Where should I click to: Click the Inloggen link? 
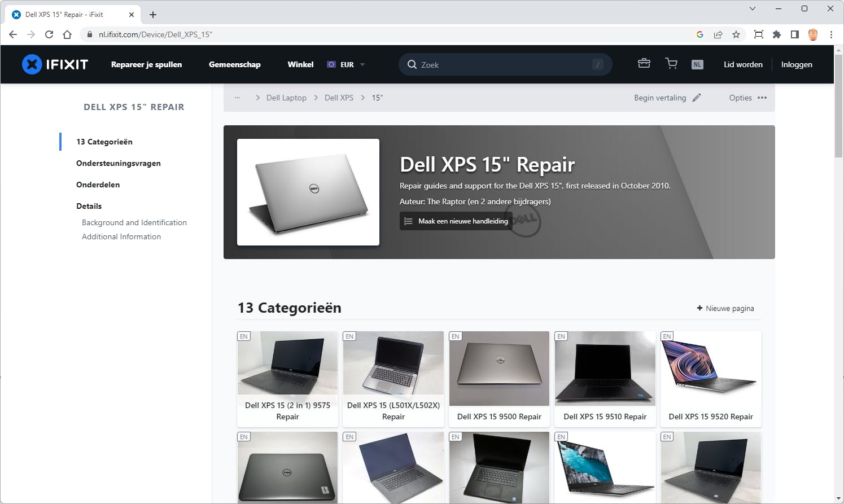coord(797,64)
